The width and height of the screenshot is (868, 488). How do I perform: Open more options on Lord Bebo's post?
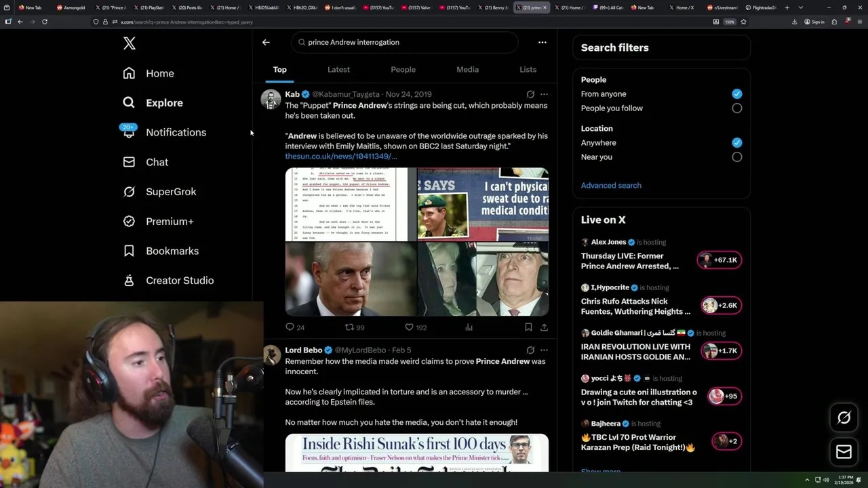[544, 350]
